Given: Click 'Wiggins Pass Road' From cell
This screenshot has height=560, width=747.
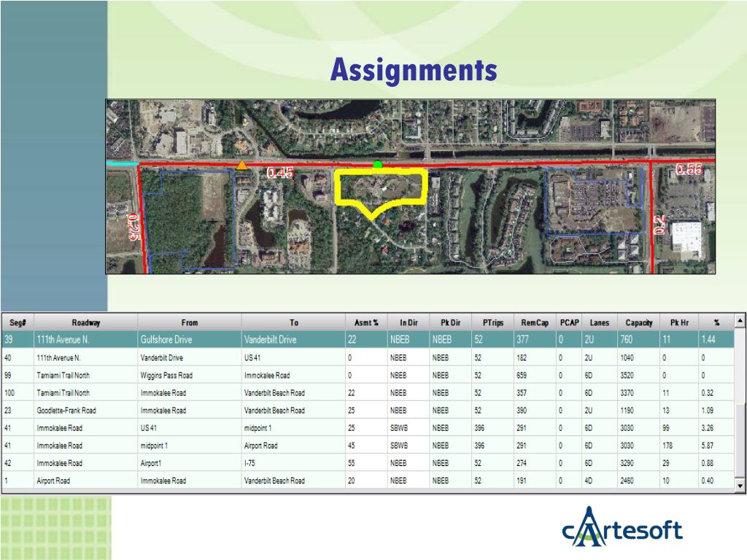Looking at the screenshot, I should (190, 376).
